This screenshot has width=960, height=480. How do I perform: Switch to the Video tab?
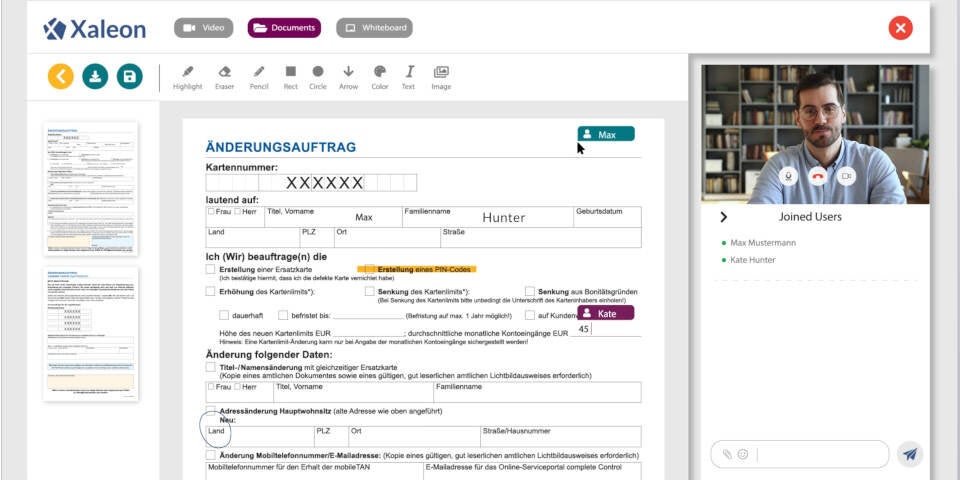tap(203, 28)
